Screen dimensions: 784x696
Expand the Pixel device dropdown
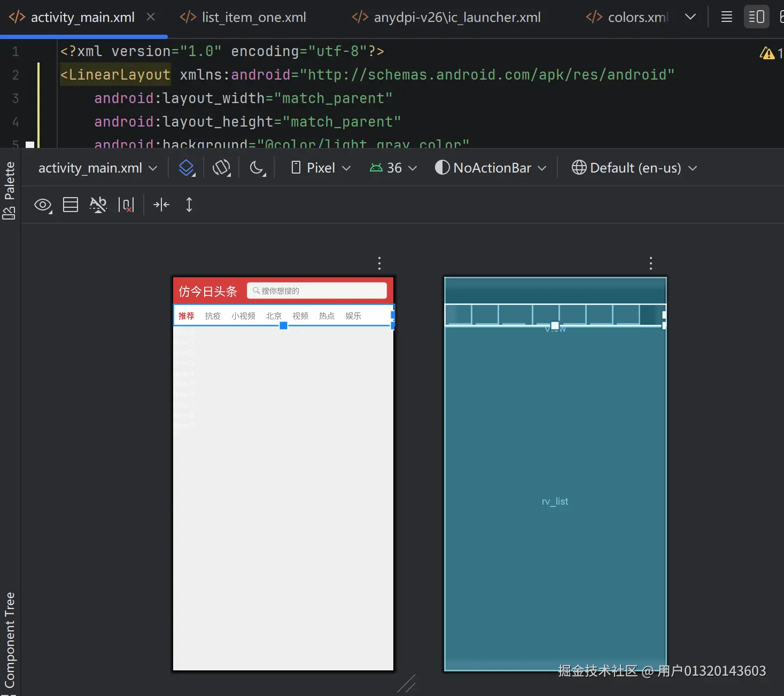point(321,168)
